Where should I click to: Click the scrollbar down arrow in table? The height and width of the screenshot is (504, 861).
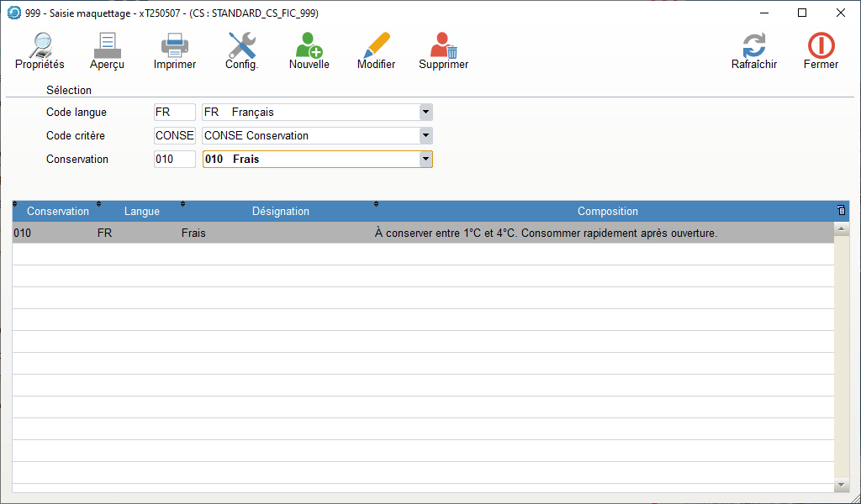point(841,486)
